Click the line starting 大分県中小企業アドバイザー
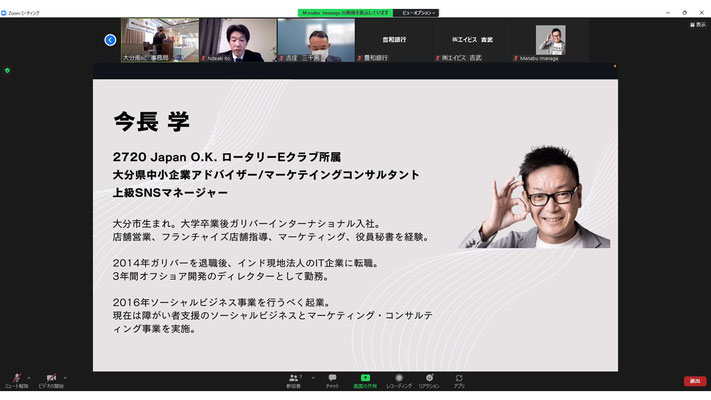 pos(266,175)
